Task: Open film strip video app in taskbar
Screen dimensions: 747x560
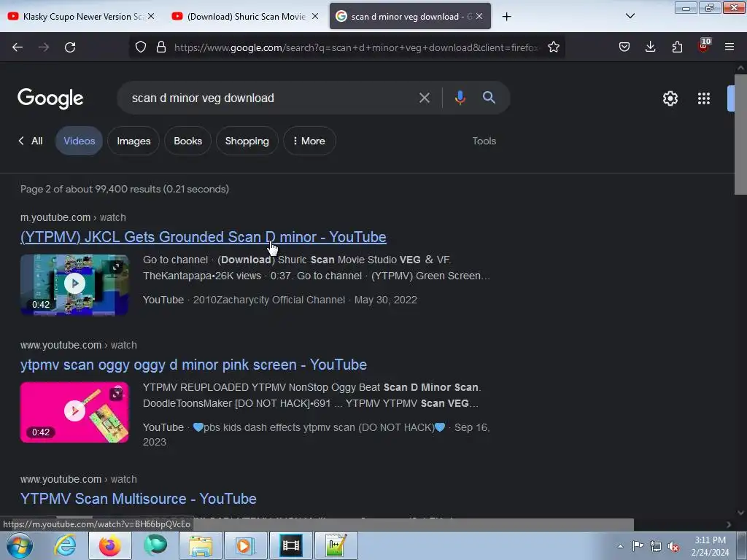Action: 291,545
